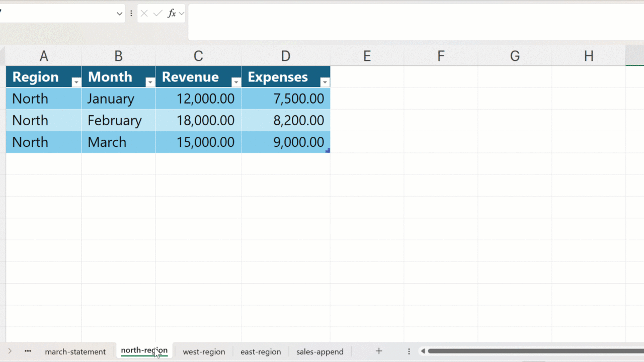Click the enter checkmark icon in formula bar
The width and height of the screenshot is (644, 362).
(157, 14)
